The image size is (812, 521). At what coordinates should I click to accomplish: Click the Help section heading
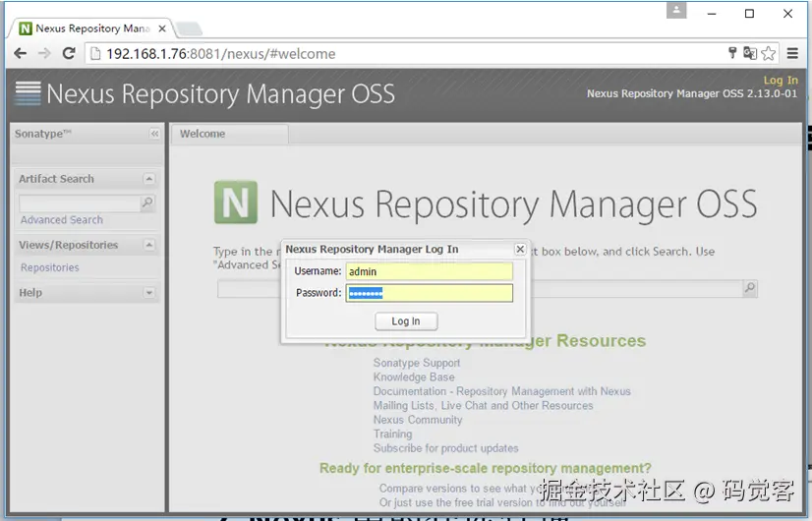[30, 293]
